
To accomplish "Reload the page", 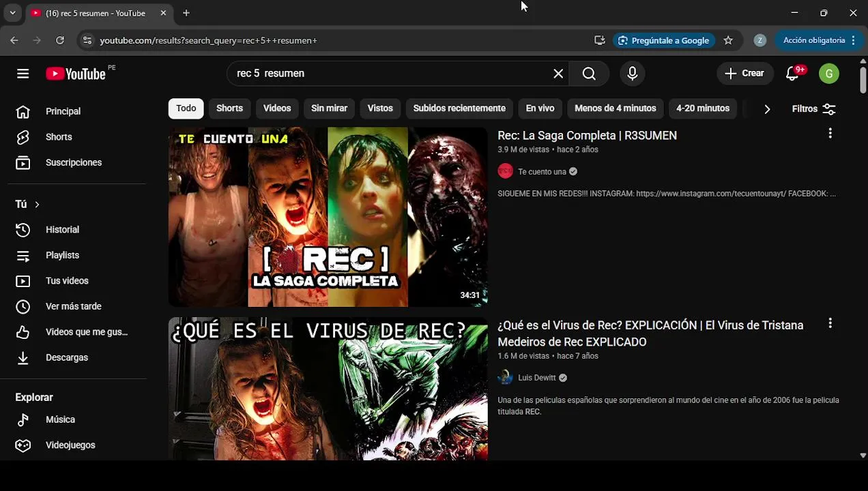I will pyautogui.click(x=60, y=40).
